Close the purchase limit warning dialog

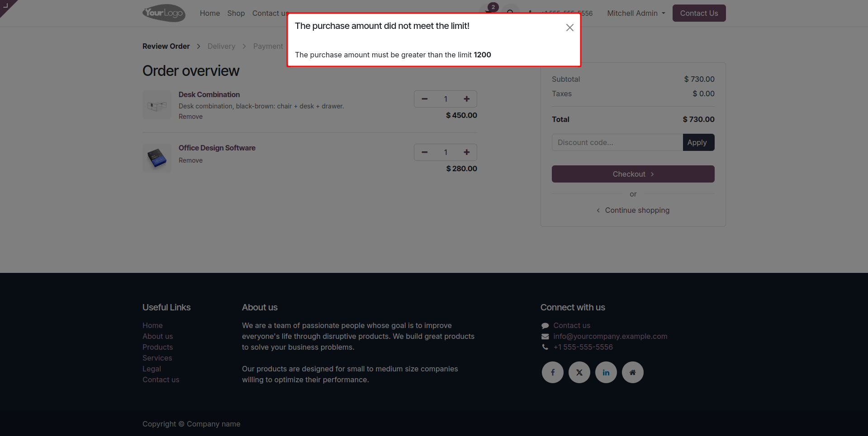tap(569, 28)
